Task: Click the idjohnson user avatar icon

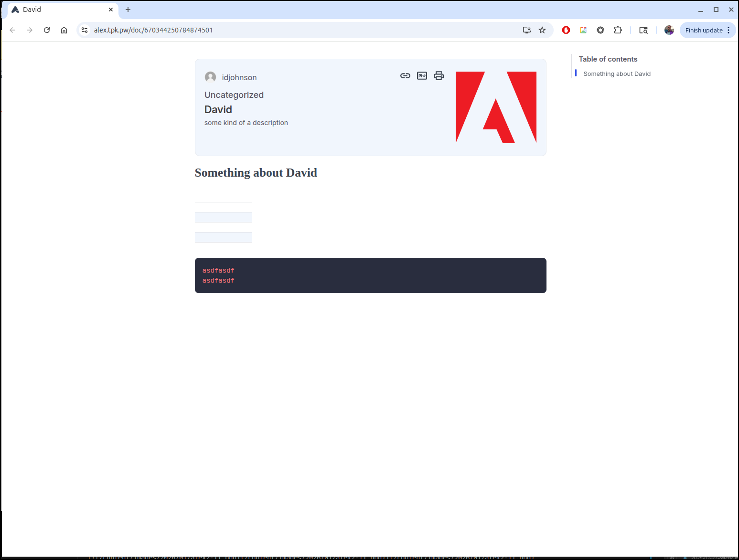Action: [x=210, y=77]
